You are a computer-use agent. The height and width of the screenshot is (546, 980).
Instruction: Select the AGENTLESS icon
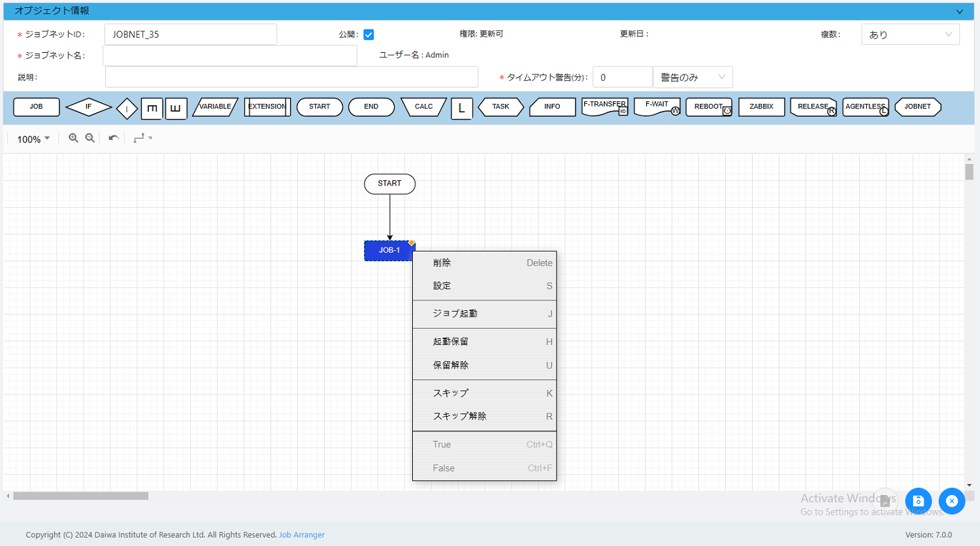click(x=865, y=106)
